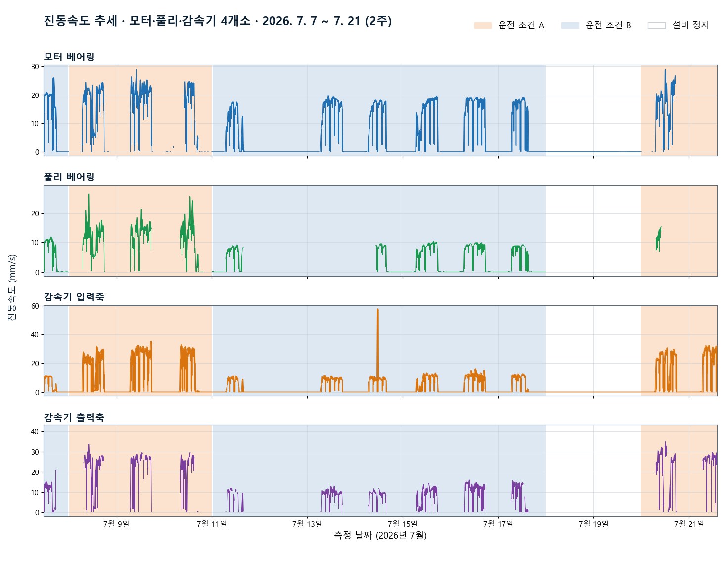The image size is (728, 564).
Task: Click the 7월 9일 date tick label
Action: (x=116, y=524)
